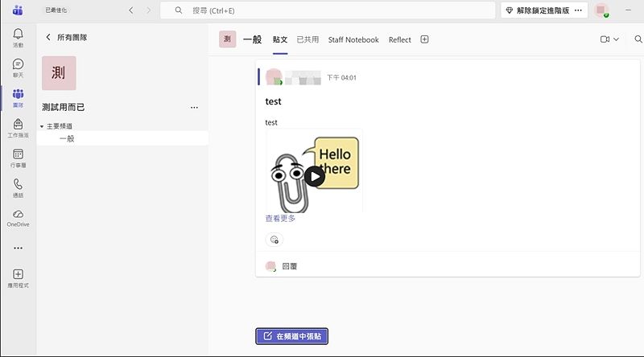Play the Hello there Clippy GIF
Screen dimensions: 644x357
pos(315,176)
